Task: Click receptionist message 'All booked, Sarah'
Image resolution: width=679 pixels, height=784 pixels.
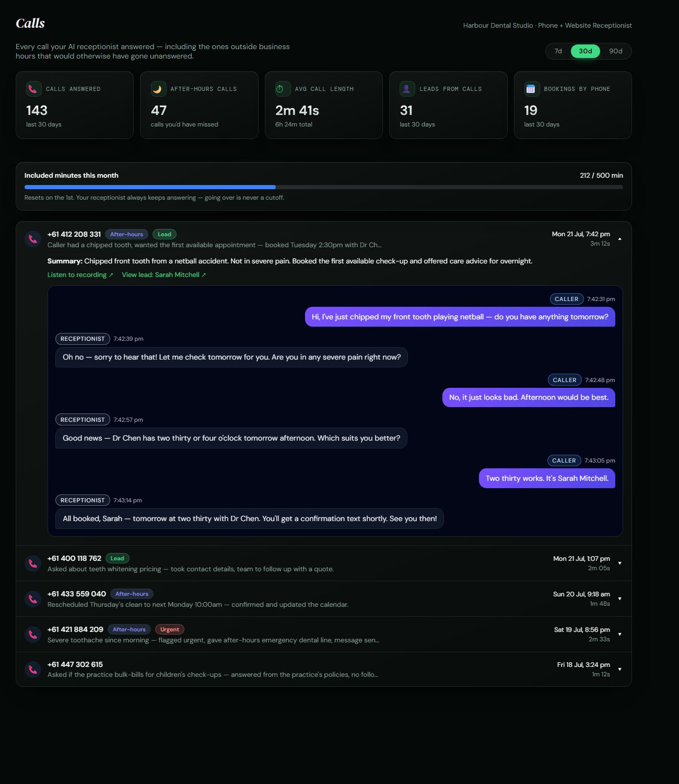Action: (x=250, y=518)
